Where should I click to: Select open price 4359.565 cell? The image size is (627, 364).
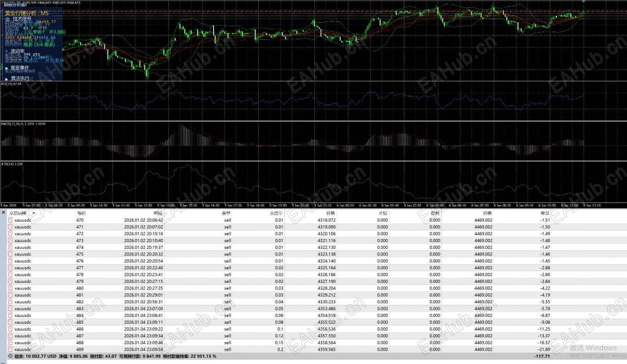pos(327,349)
